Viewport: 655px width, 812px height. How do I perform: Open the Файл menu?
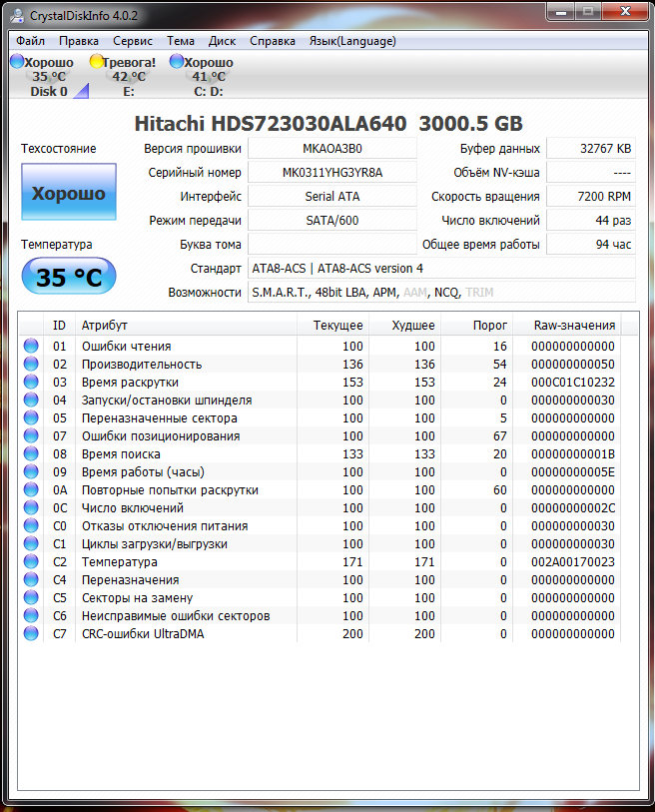point(30,41)
